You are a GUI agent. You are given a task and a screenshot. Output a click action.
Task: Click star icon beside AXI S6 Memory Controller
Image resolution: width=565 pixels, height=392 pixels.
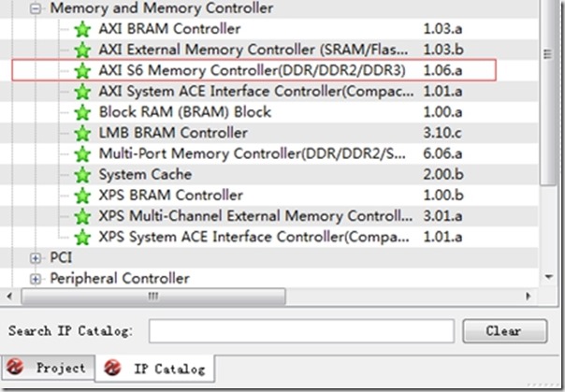(x=82, y=70)
